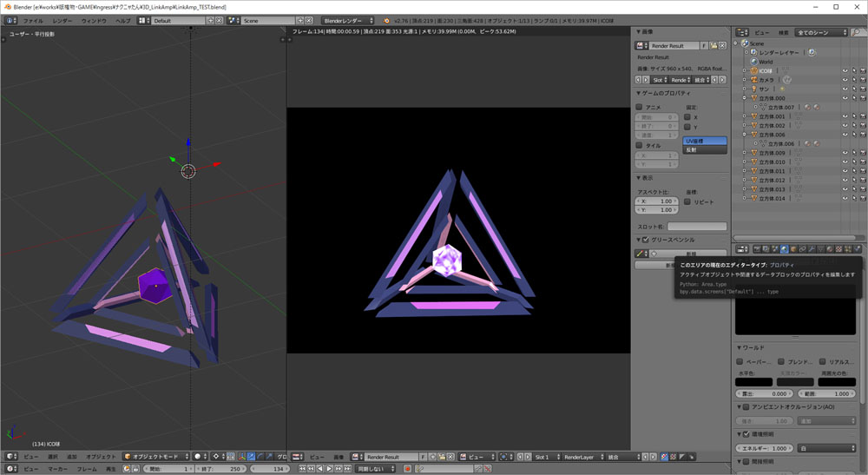Select the サン lamp icon in outliner
Viewport: 868px width, 475px height.
coord(753,89)
